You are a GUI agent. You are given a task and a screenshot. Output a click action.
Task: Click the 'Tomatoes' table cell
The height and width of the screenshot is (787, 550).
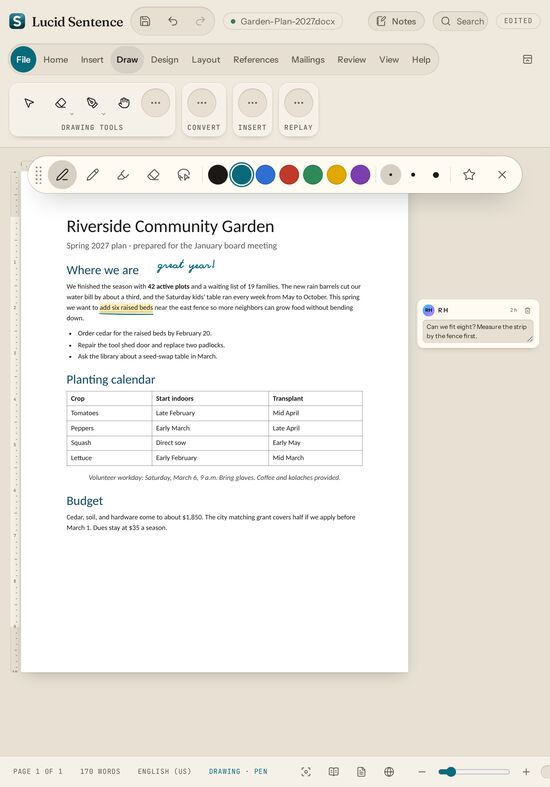pyautogui.click(x=109, y=413)
